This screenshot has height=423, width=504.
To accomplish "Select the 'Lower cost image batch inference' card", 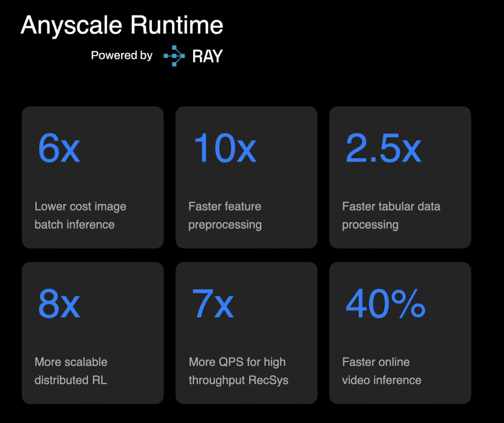I will (x=93, y=177).
